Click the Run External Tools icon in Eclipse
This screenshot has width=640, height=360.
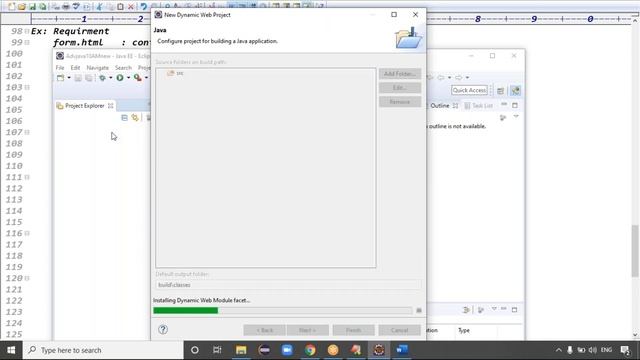[138, 78]
